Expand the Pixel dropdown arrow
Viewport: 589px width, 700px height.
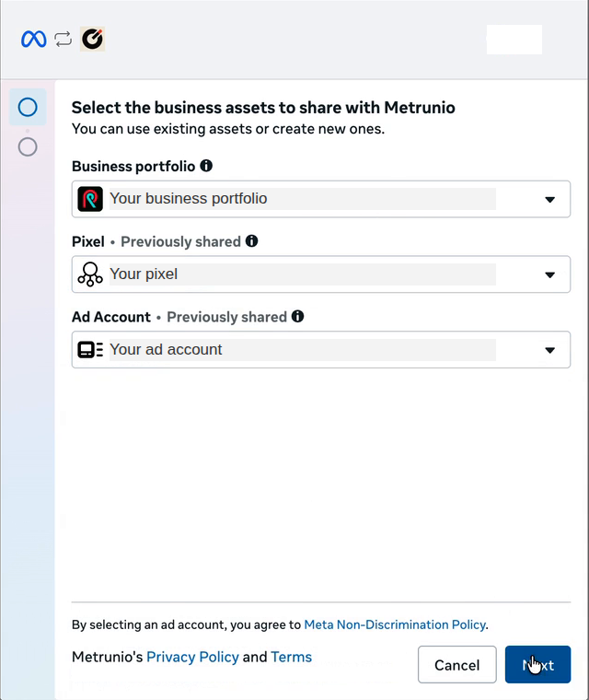(x=549, y=275)
